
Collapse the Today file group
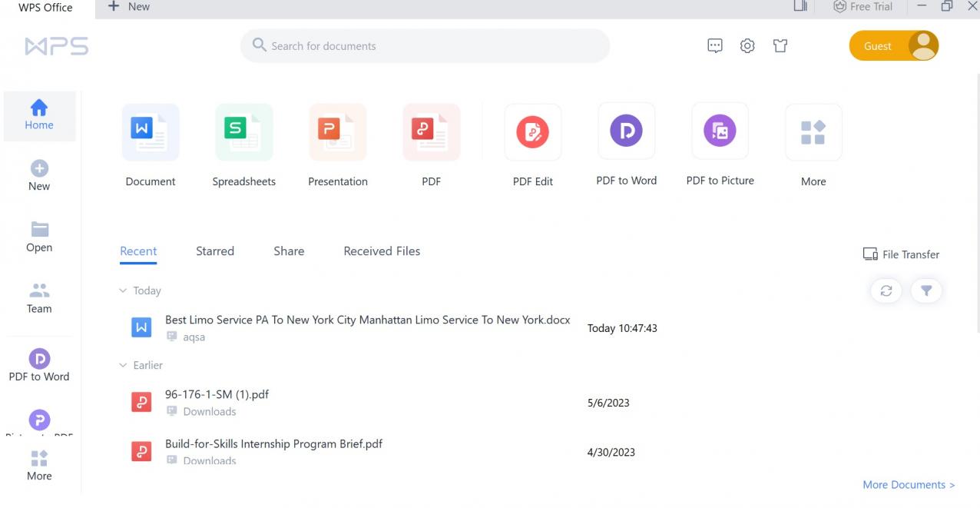tap(123, 291)
